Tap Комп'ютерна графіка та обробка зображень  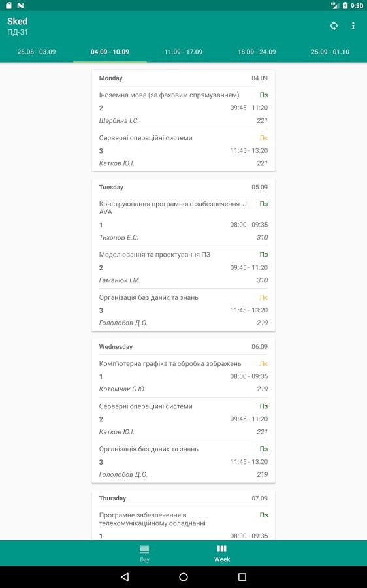pos(183,376)
